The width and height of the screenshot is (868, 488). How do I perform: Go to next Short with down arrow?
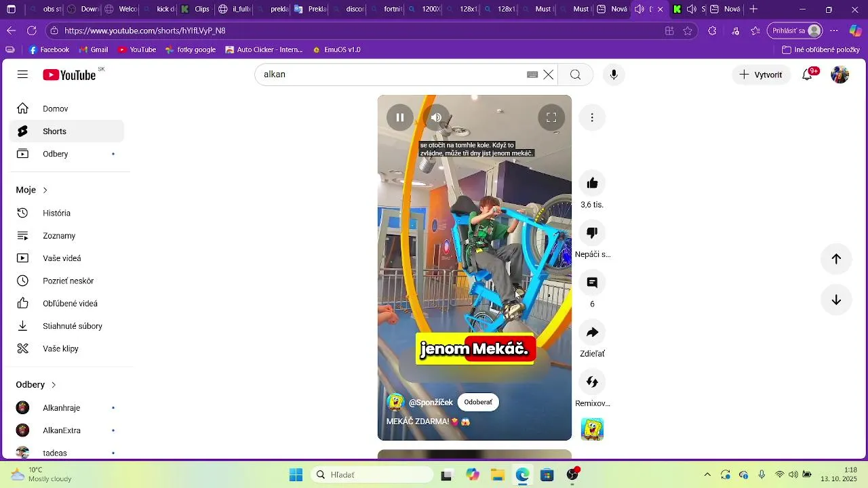point(836,300)
